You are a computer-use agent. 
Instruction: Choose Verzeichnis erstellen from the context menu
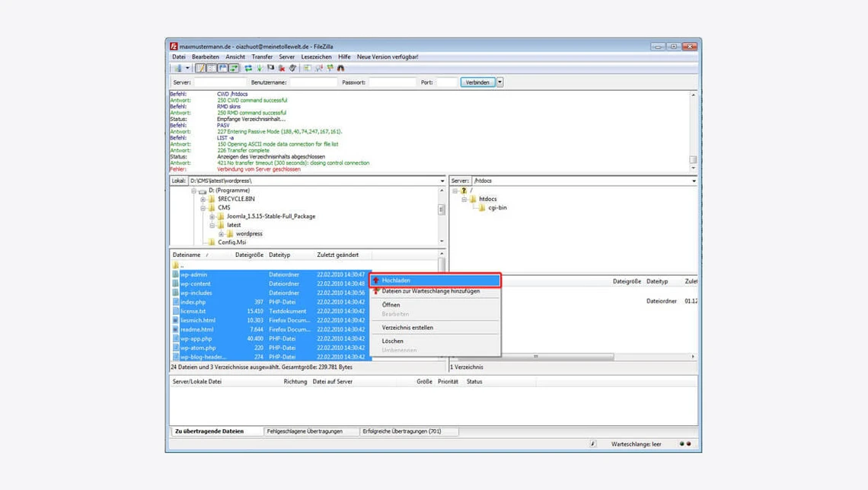pyautogui.click(x=407, y=328)
